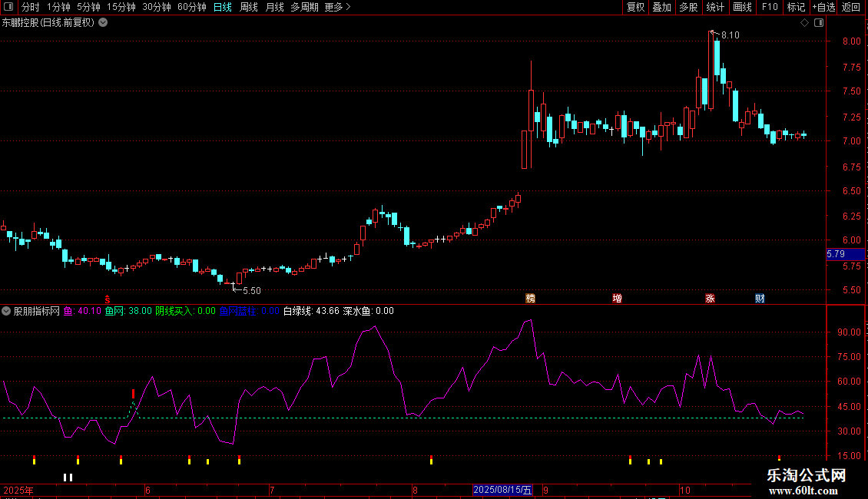The height and width of the screenshot is (499, 868).
Task: Select the 30分钟 period tab
Action: [x=156, y=7]
